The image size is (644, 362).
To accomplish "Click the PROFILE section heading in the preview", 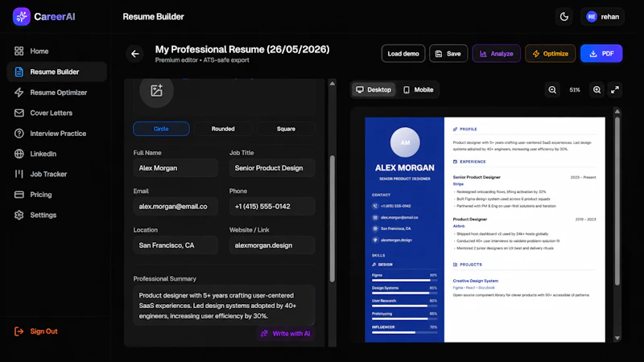I will click(464, 130).
